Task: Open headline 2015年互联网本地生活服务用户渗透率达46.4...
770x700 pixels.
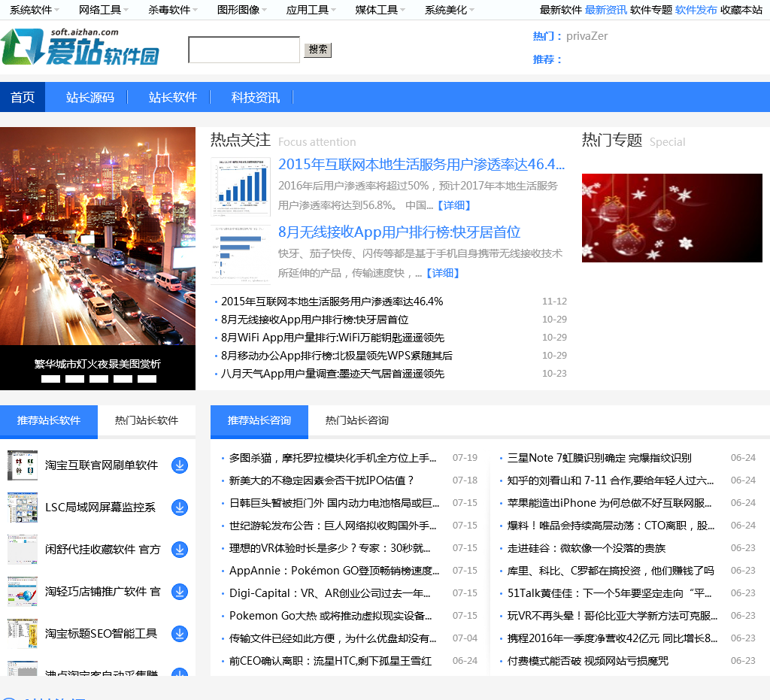Action: click(421, 165)
